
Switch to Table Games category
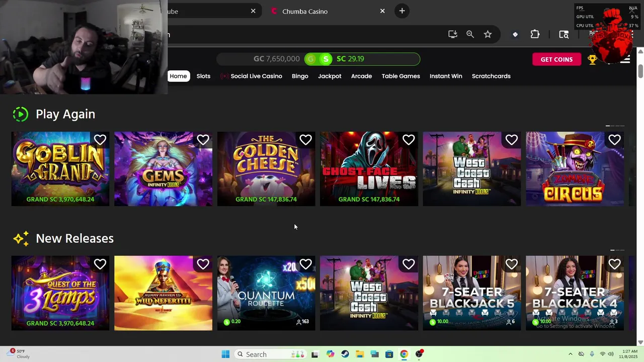coord(400,76)
